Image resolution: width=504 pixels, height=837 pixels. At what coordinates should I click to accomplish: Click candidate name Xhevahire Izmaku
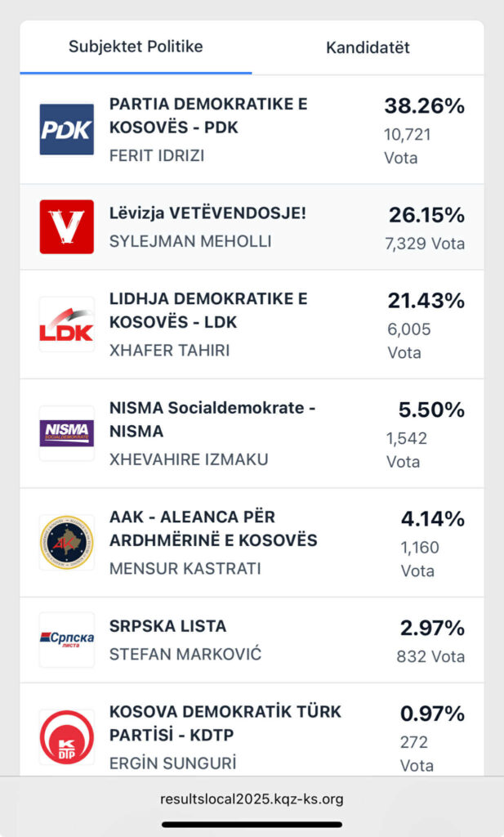(x=189, y=459)
